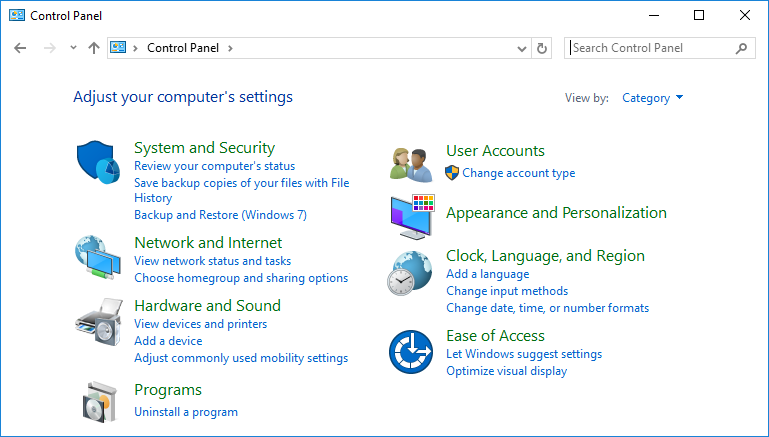The height and width of the screenshot is (437, 769).
Task: Open the Programs heading
Action: (168, 390)
